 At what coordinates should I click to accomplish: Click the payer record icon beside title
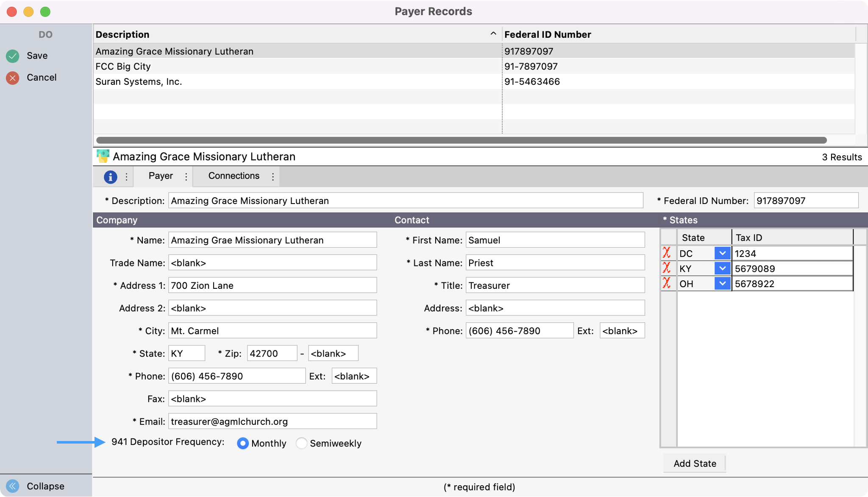point(103,156)
